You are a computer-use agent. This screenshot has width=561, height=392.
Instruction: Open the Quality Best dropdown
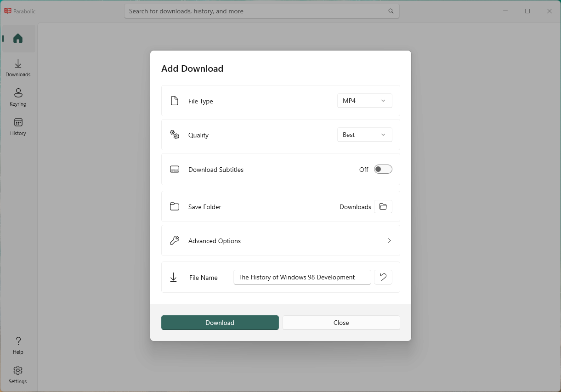click(x=365, y=135)
